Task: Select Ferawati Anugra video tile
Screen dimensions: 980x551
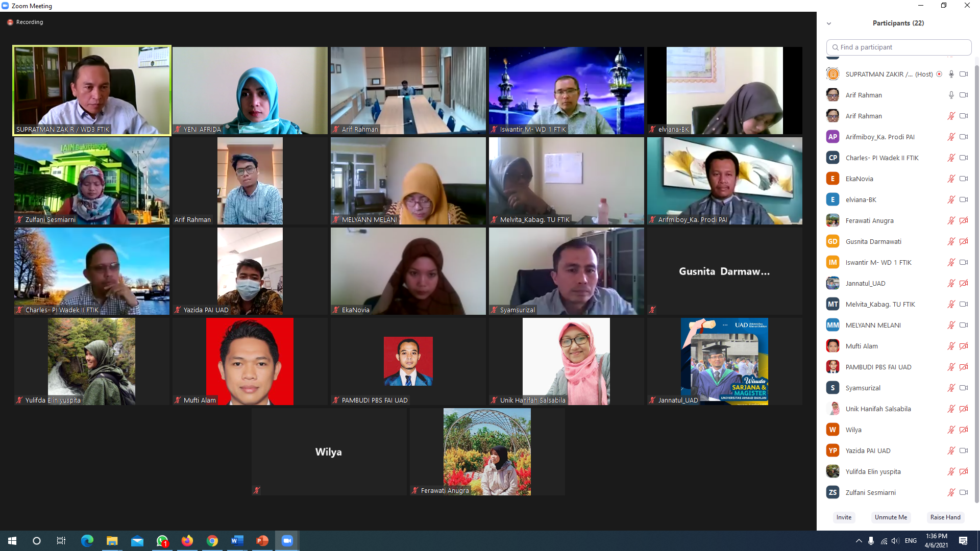Action: coord(487,452)
